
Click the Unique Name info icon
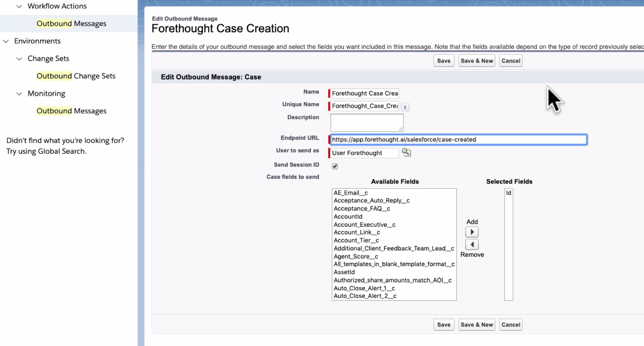405,107
